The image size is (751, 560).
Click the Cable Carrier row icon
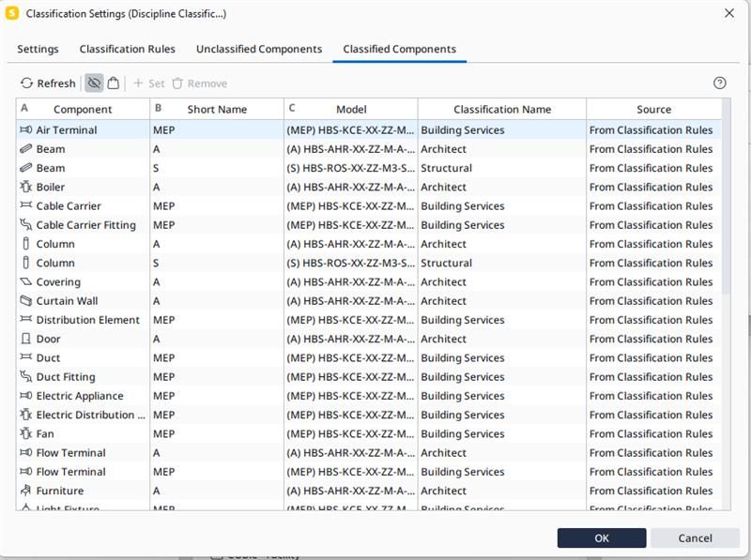pyautogui.click(x=26, y=205)
